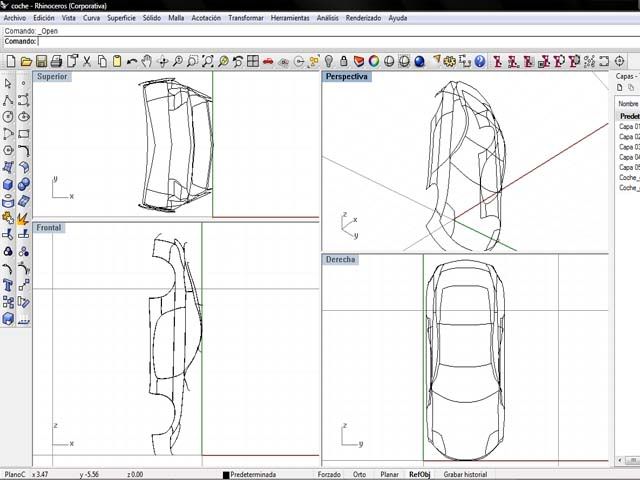Select the blue Box solid tool
This screenshot has height=480, width=640.
pyautogui.click(x=8, y=184)
